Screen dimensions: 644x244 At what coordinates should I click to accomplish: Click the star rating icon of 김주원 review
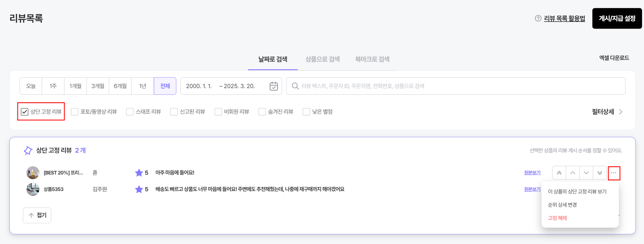click(x=139, y=189)
